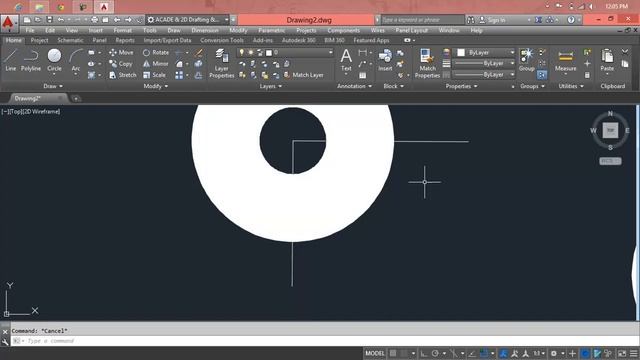Screen dimensions: 640x360
Task: Click the Undo arrow in quick access toolbar
Action: point(61,20)
